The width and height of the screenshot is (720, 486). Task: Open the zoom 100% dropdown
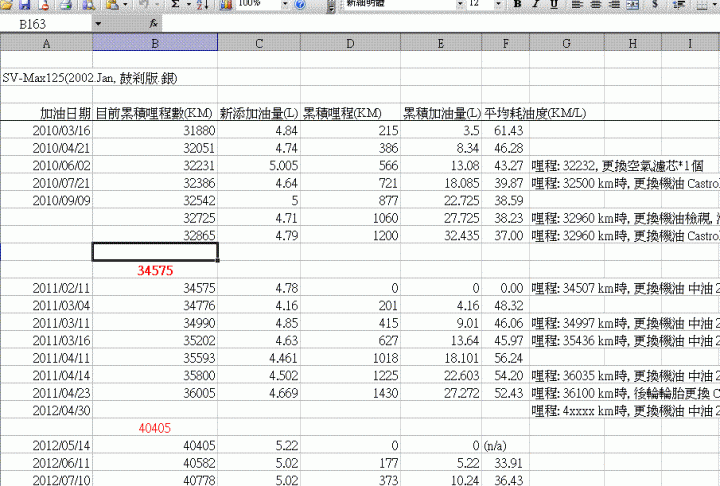(x=285, y=5)
